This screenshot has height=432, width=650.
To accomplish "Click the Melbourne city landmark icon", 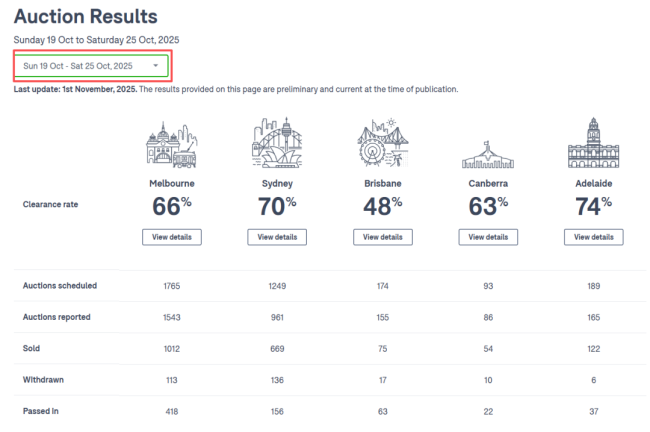I will [172, 144].
